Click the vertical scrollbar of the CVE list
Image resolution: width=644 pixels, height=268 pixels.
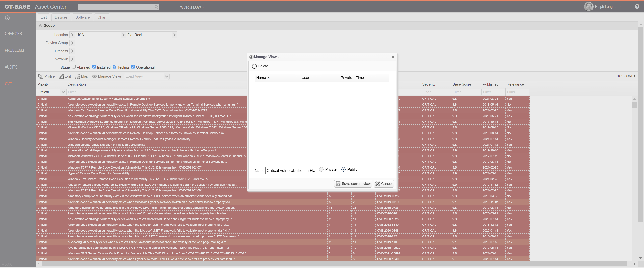[x=634, y=105]
